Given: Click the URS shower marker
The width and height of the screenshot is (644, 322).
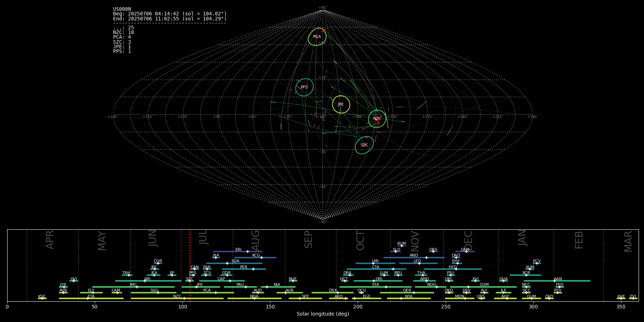Looking at the screenshot, I should pos(481,298).
